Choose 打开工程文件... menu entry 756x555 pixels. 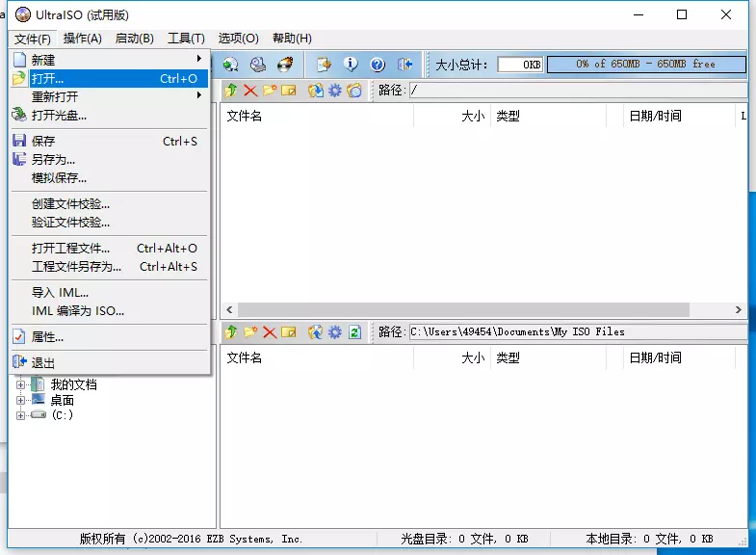(x=110, y=249)
